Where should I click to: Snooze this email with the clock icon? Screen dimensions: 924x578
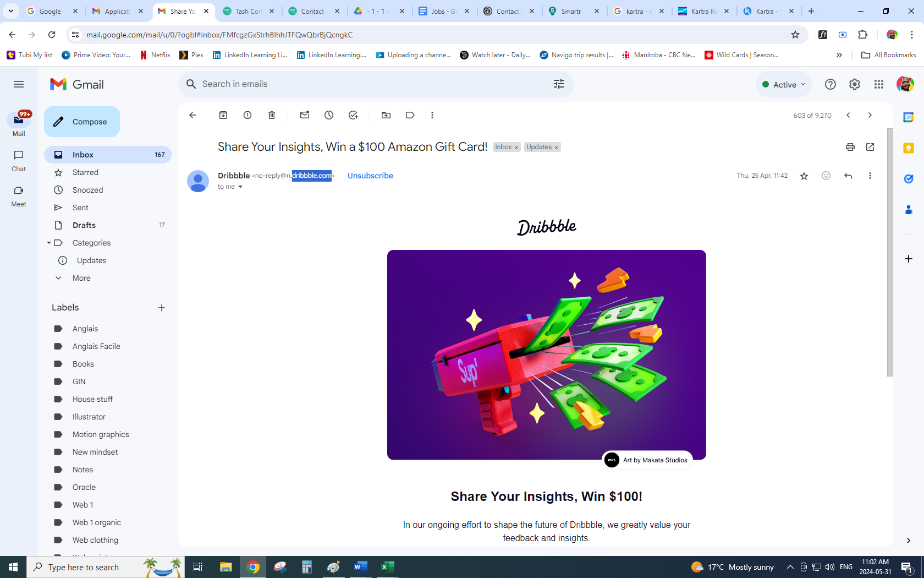click(329, 115)
